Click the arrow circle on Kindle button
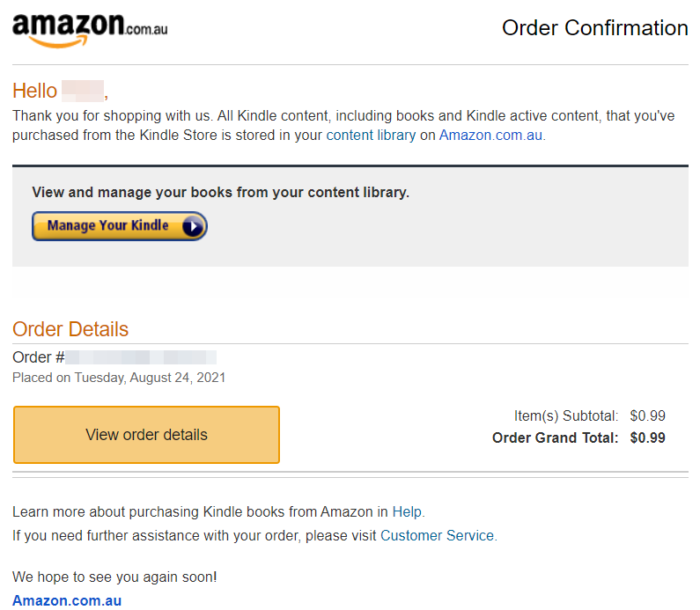The width and height of the screenshot is (700, 610). 193,226
